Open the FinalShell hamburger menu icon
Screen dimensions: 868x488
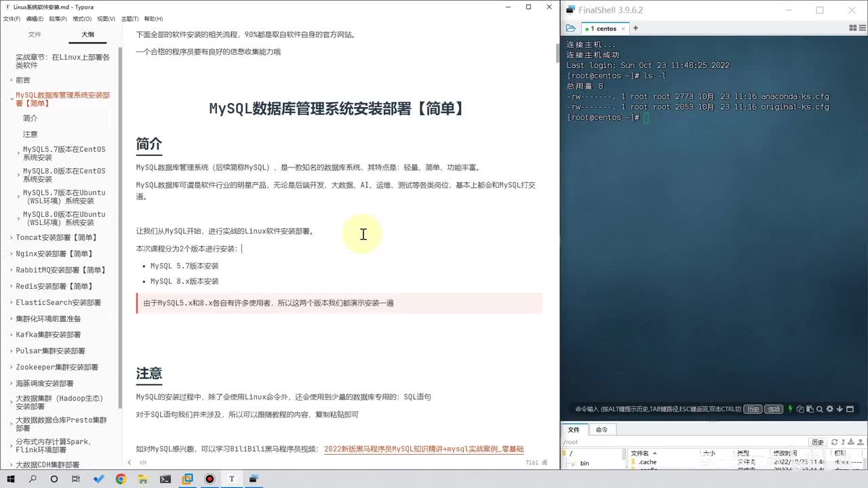863,28
